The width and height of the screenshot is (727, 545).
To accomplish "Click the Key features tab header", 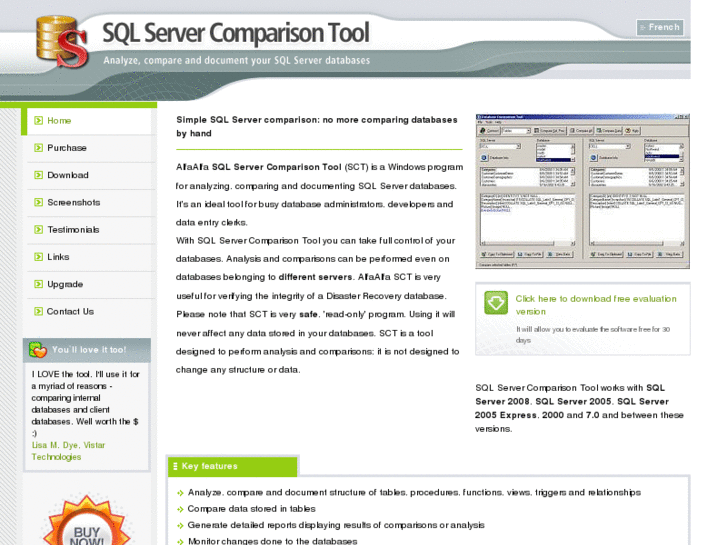I will [232, 466].
